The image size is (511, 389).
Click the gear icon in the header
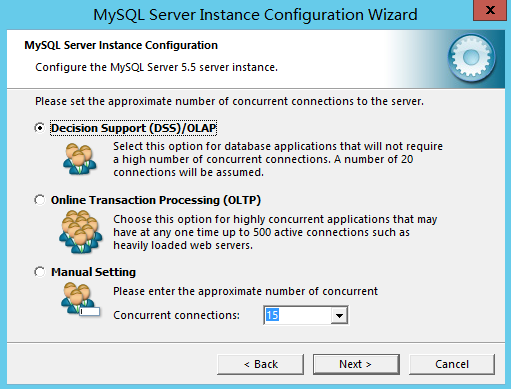click(x=471, y=58)
